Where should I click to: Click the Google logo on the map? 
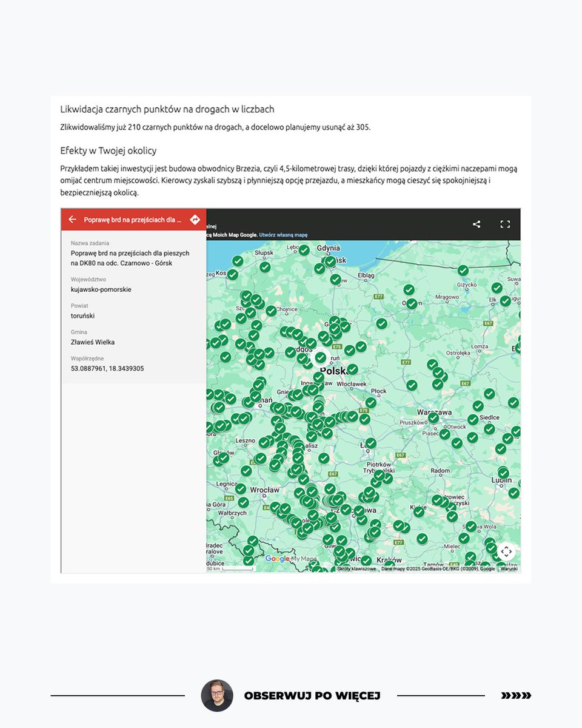point(278,558)
